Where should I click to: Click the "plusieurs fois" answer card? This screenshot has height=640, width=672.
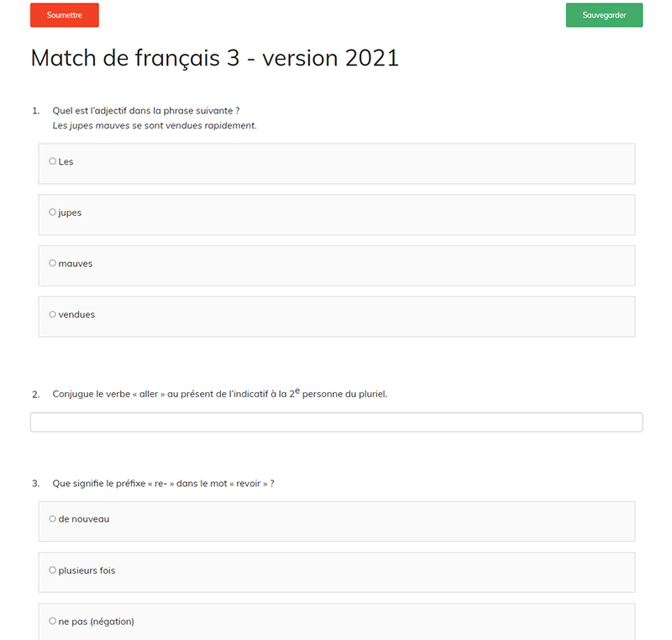click(336, 572)
